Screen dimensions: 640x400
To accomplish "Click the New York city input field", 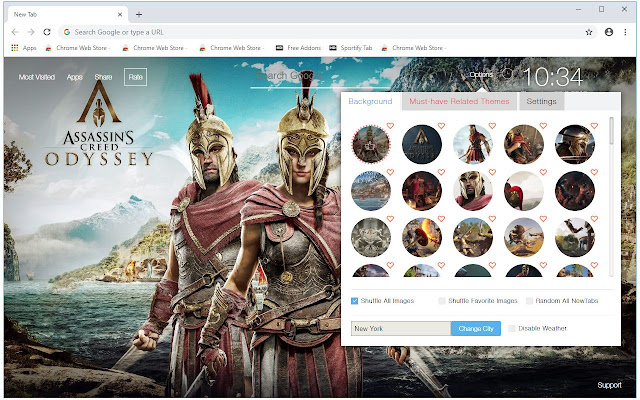I will (x=401, y=329).
